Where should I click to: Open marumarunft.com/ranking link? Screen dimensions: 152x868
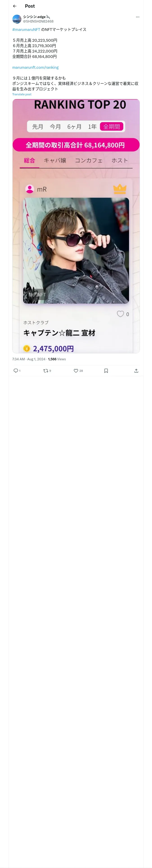tap(35, 67)
